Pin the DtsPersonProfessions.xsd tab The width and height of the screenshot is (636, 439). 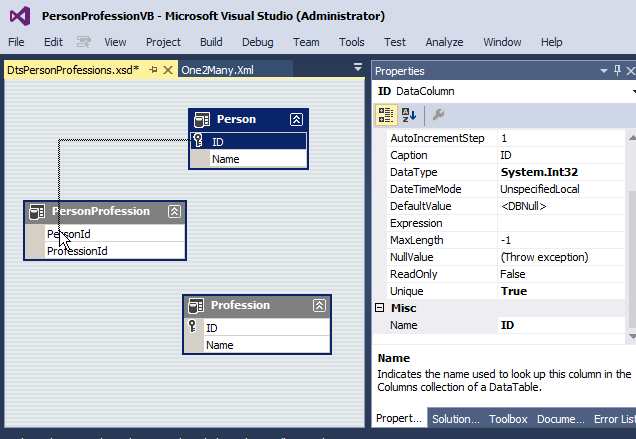pyautogui.click(x=153, y=70)
